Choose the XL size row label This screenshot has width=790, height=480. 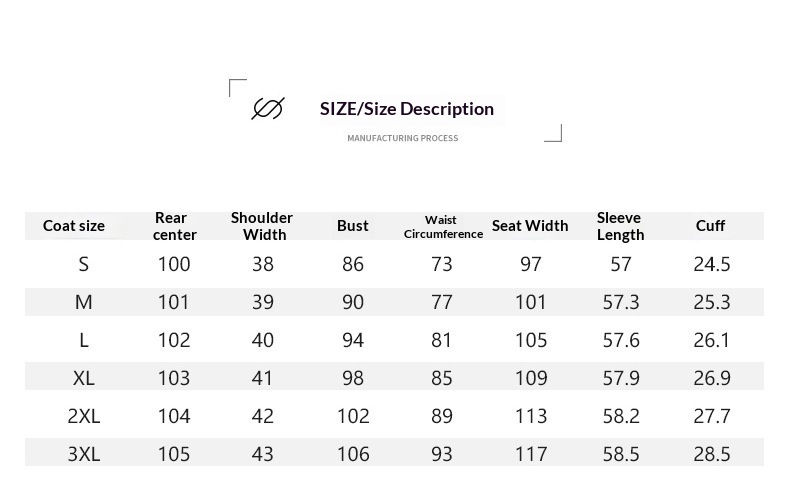84,379
